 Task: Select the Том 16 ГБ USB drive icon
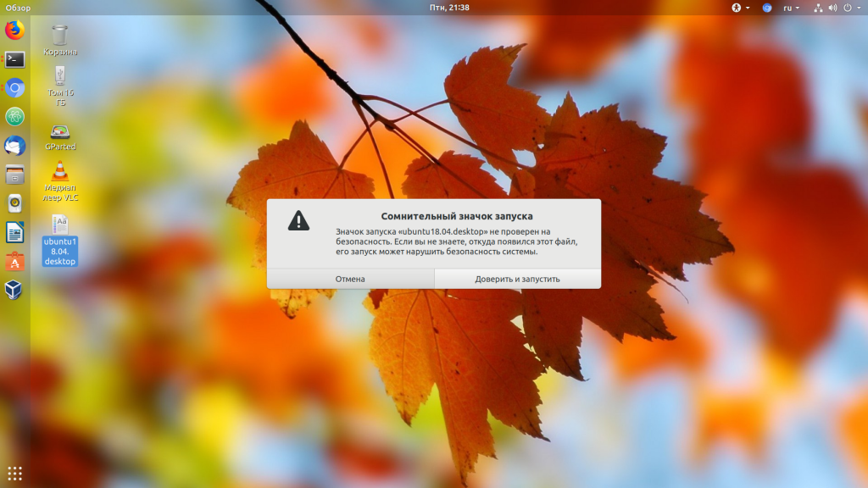(x=60, y=86)
